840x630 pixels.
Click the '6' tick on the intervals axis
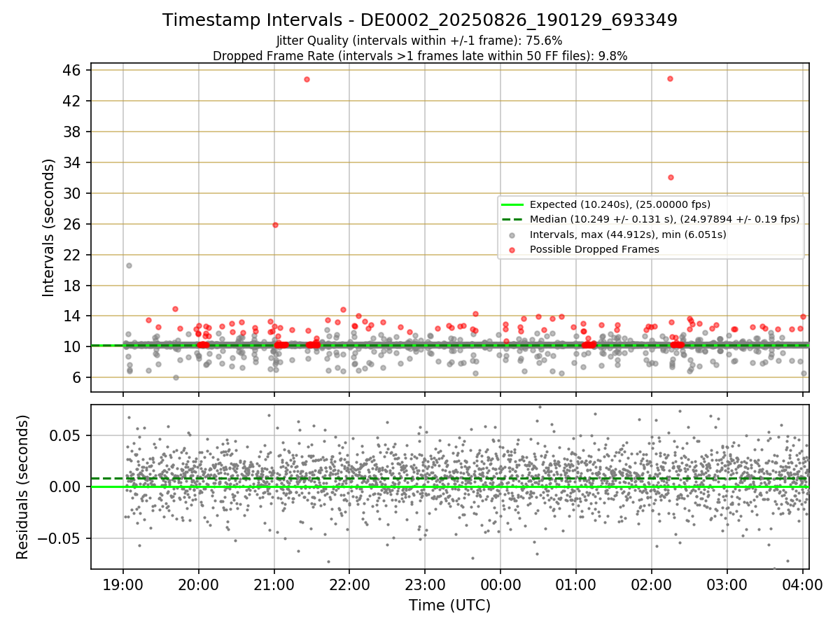[x=78, y=378]
